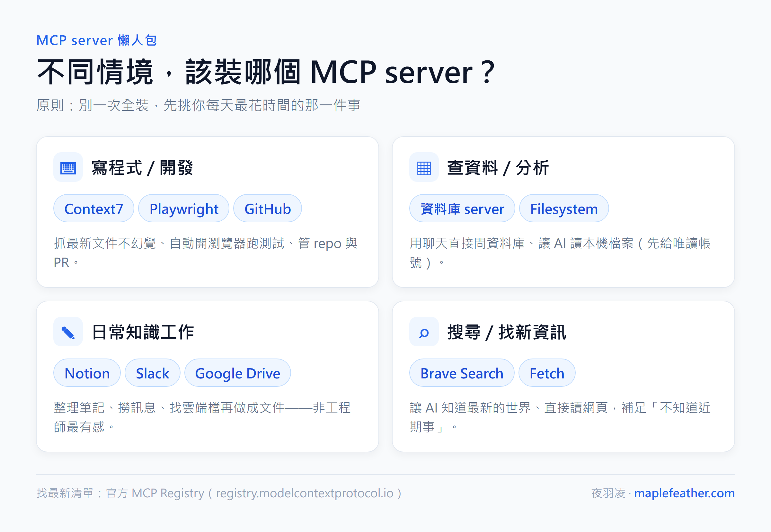Click the card heading 寫程式 / 開發
The image size is (771, 532).
(x=142, y=168)
